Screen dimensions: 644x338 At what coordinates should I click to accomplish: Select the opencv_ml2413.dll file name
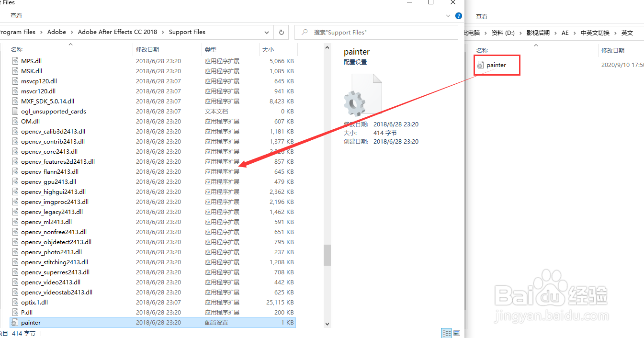point(46,222)
